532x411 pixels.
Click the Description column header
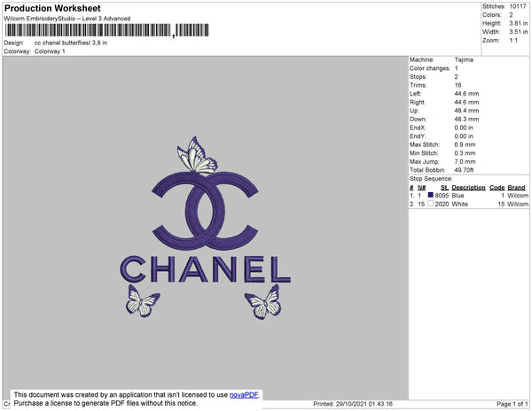(468, 188)
